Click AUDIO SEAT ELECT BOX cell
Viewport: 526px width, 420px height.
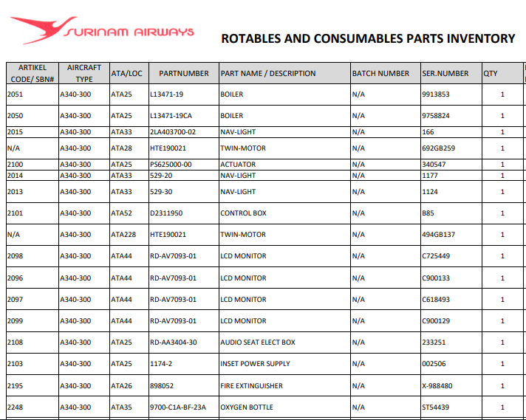[x=258, y=342]
